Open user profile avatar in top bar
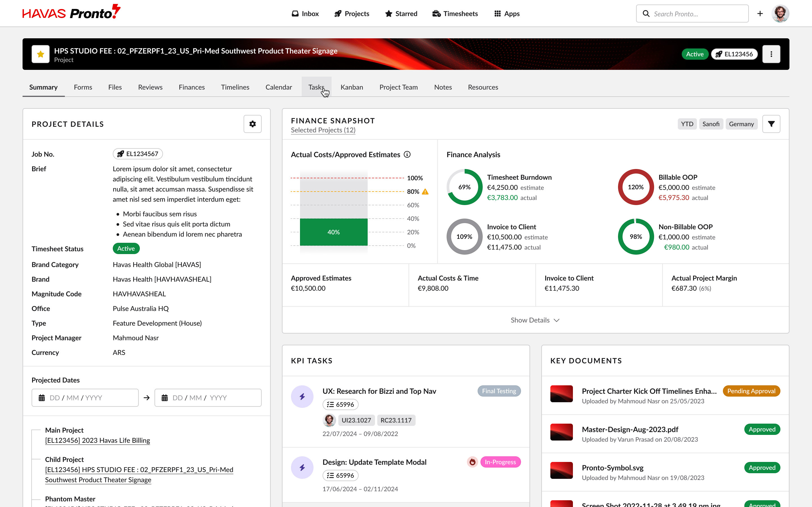812x507 pixels. [x=780, y=14]
